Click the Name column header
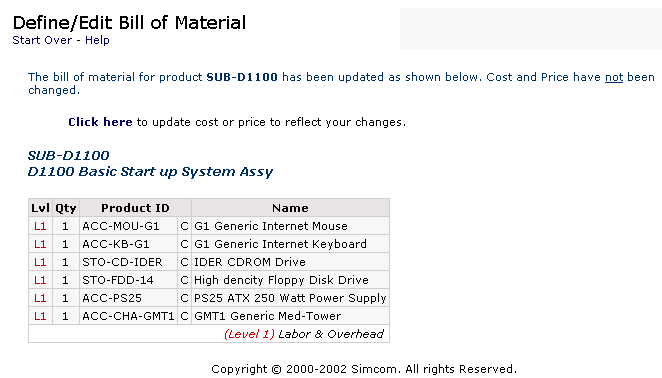Viewport: 662px width, 378px height. 290,208
